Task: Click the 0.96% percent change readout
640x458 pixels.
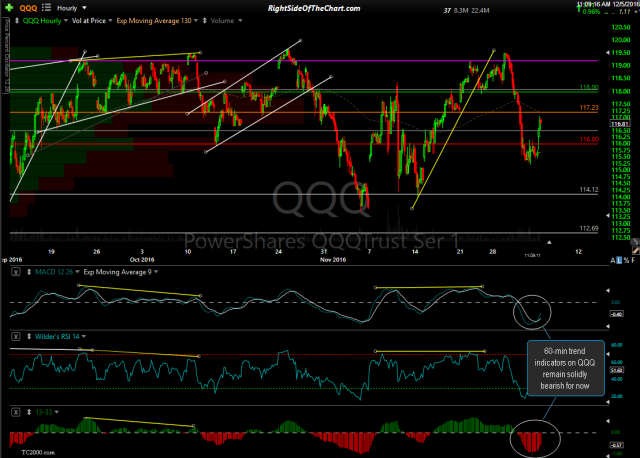Action: [x=591, y=12]
